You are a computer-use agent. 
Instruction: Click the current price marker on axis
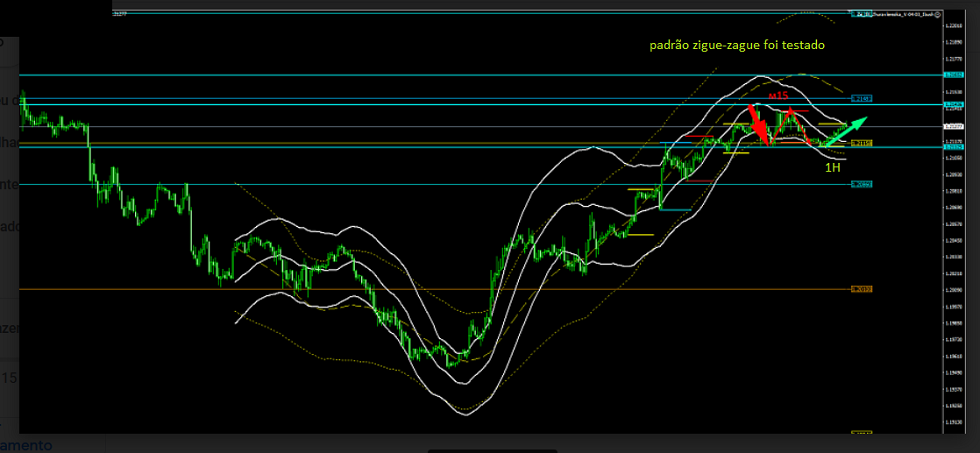954,126
